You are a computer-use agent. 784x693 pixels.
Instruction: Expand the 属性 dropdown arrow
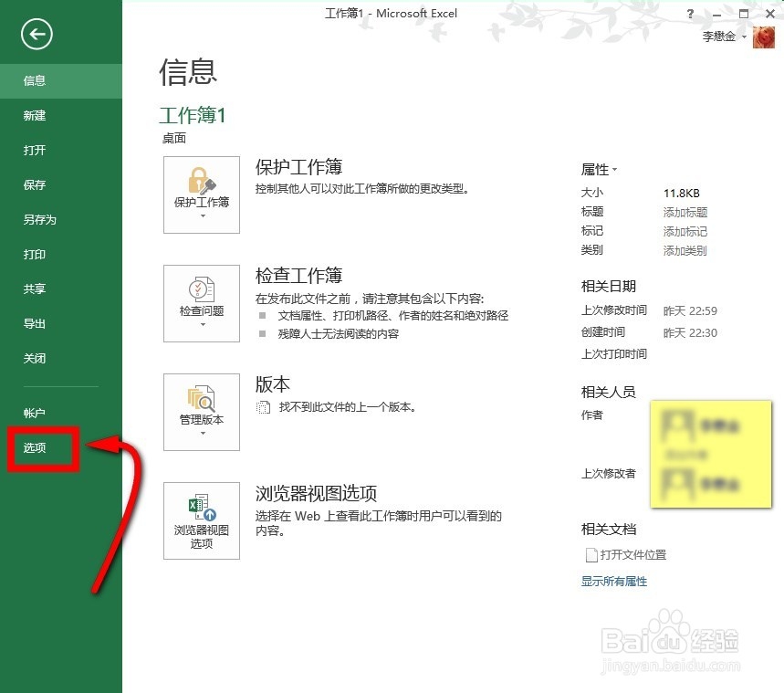[x=614, y=170]
